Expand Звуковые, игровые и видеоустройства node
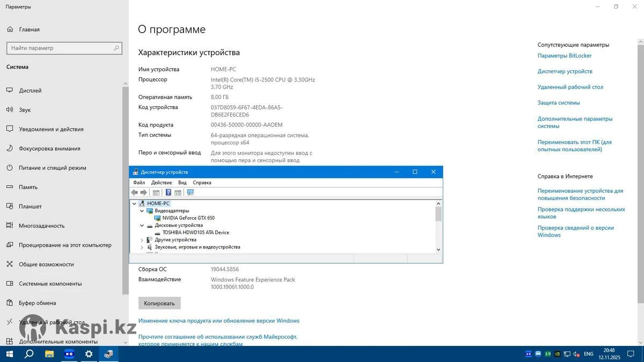This screenshot has width=644, height=362. pyautogui.click(x=142, y=247)
